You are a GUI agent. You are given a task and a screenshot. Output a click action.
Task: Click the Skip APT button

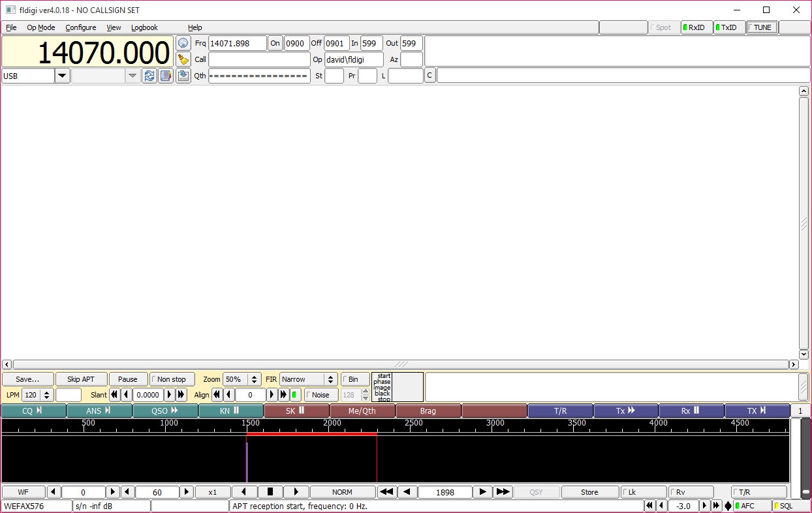coord(81,379)
